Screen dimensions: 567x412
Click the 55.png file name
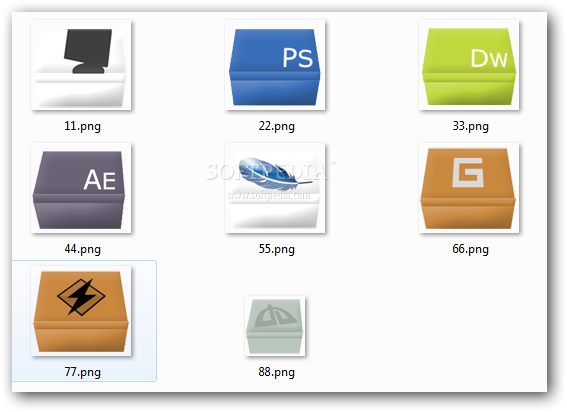(277, 249)
